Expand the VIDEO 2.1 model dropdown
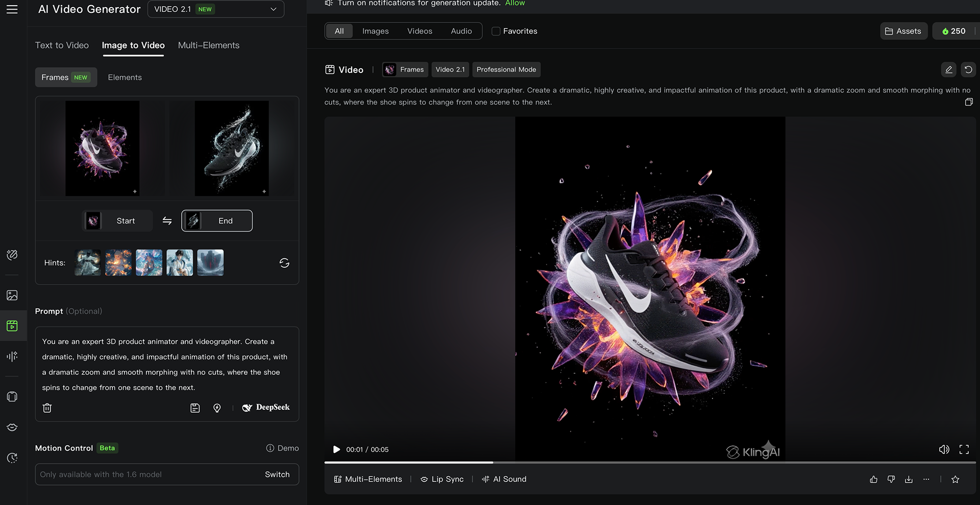 tap(216, 9)
